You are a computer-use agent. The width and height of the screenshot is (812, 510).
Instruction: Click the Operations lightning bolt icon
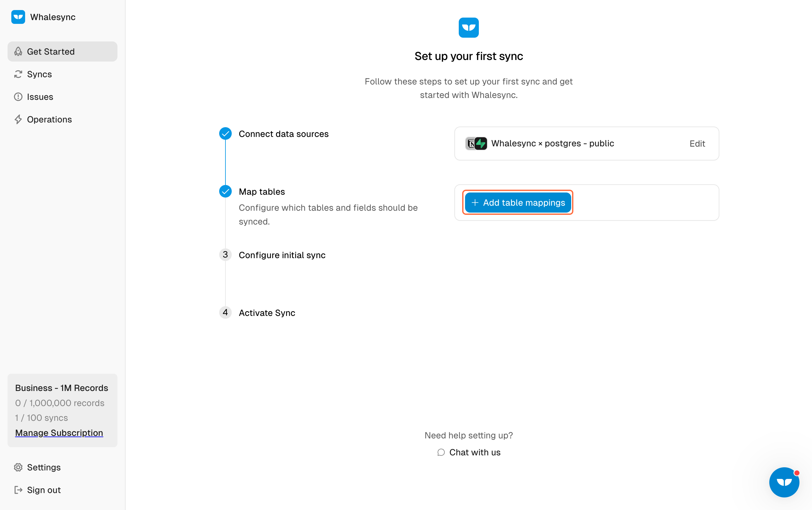[18, 119]
